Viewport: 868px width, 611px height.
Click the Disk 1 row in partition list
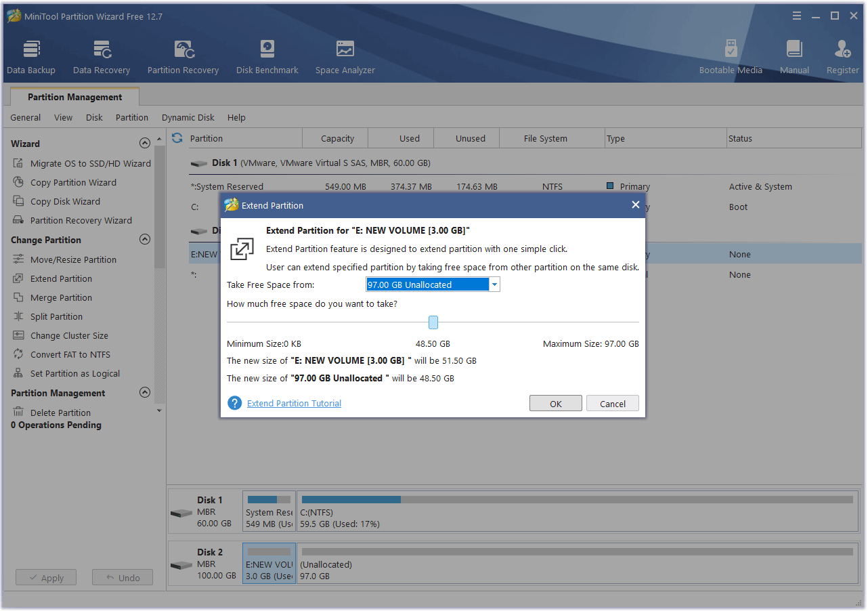525,163
